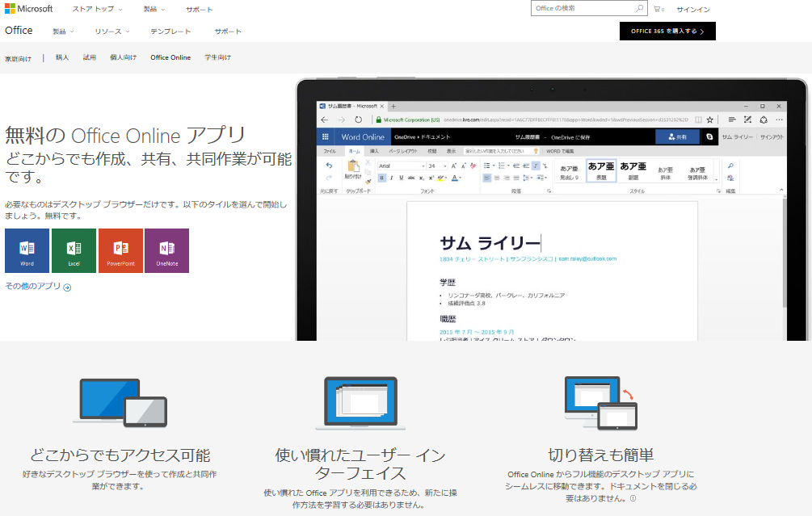Open the shopping cart icon
This screenshot has width=812, height=516.
658,9
